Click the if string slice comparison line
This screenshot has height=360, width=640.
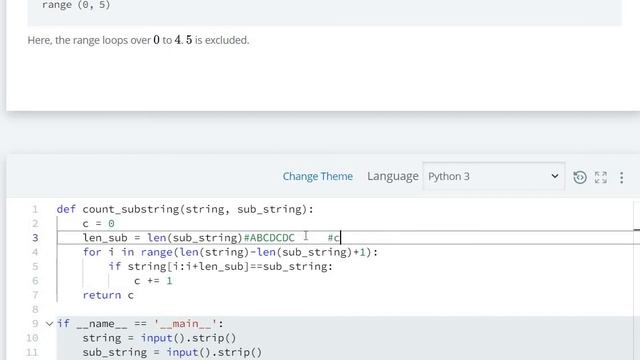pos(220,267)
